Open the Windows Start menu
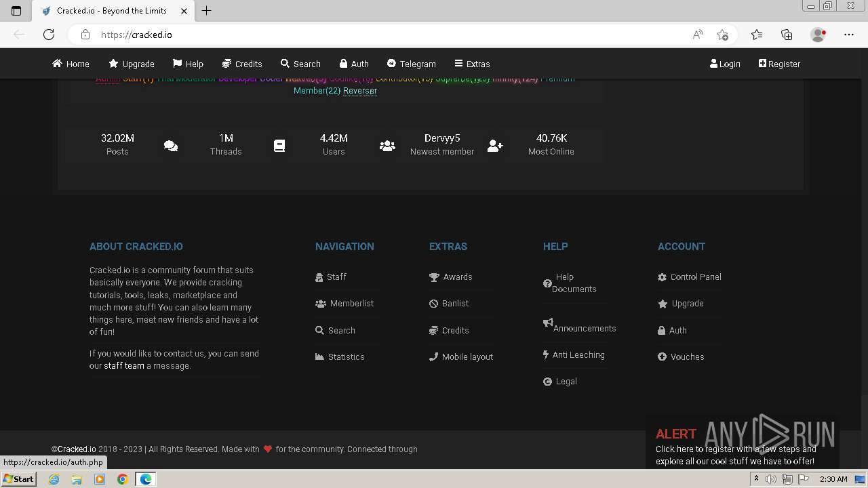Image resolution: width=868 pixels, height=488 pixels. pos(18,479)
